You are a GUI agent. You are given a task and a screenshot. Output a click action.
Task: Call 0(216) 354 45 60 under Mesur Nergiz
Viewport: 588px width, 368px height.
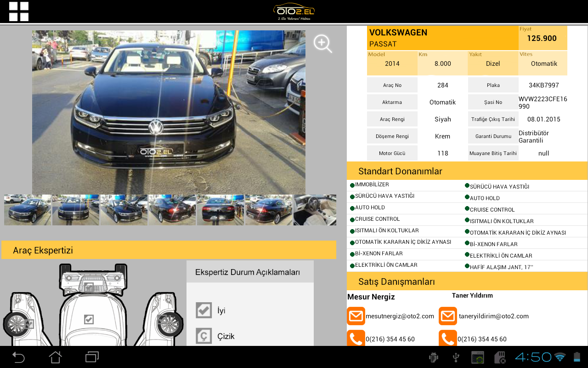pos(390,339)
